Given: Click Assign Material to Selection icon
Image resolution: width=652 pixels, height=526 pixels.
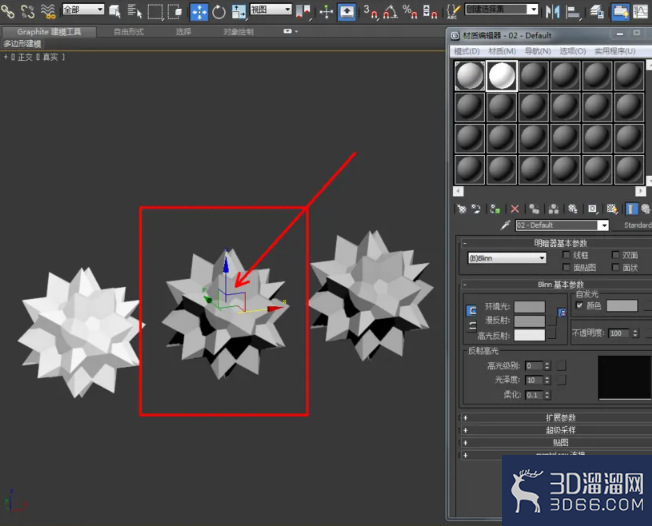Looking at the screenshot, I should click(x=495, y=209).
